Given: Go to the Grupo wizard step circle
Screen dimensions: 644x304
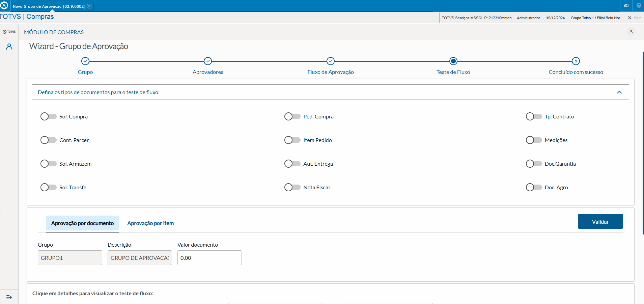Looking at the screenshot, I should pos(85,61).
